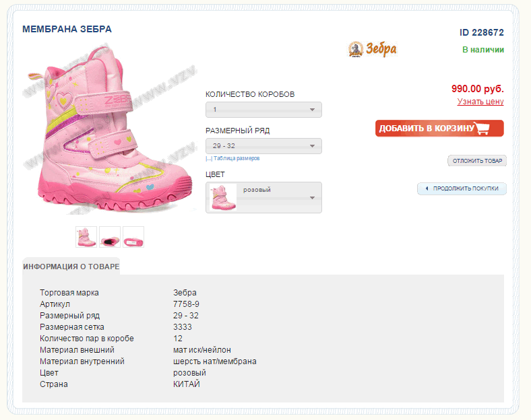
Task: Click the МЕМБРАНА ЗЕБРА product title
Action: pyautogui.click(x=67, y=29)
